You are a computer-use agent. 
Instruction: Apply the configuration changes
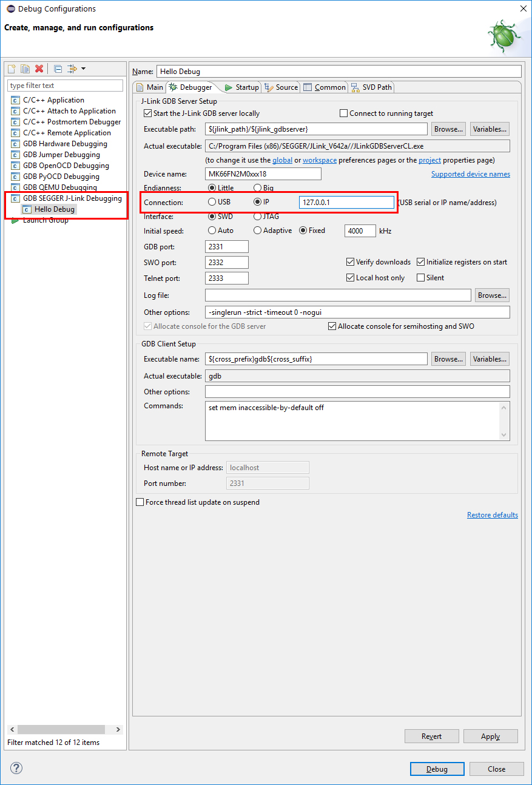pos(490,736)
